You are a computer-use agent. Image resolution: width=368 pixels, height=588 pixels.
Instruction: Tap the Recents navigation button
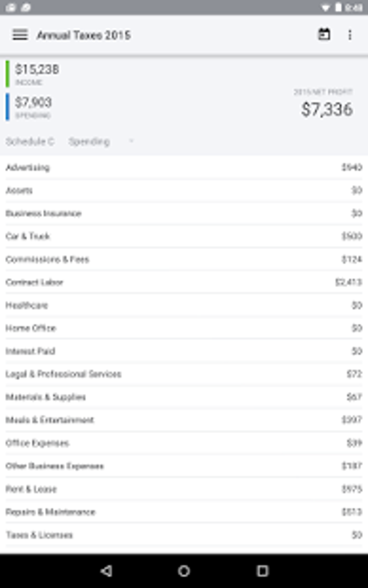[262, 571]
